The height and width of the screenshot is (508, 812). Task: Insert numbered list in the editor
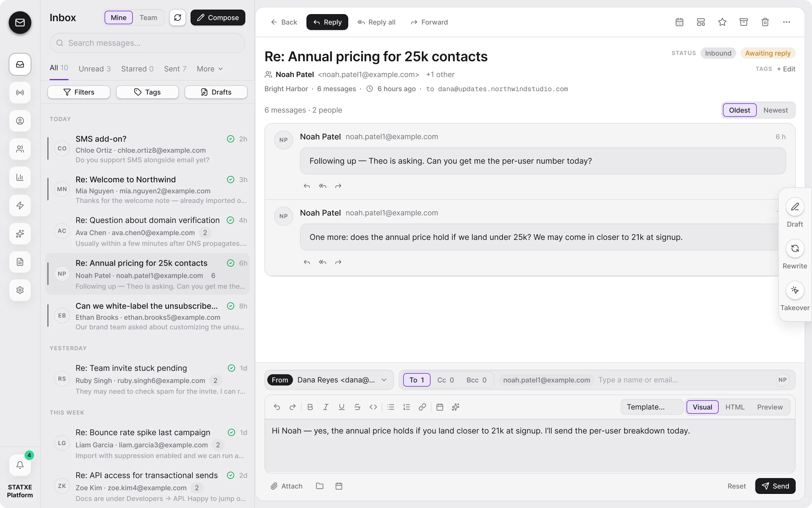[406, 407]
